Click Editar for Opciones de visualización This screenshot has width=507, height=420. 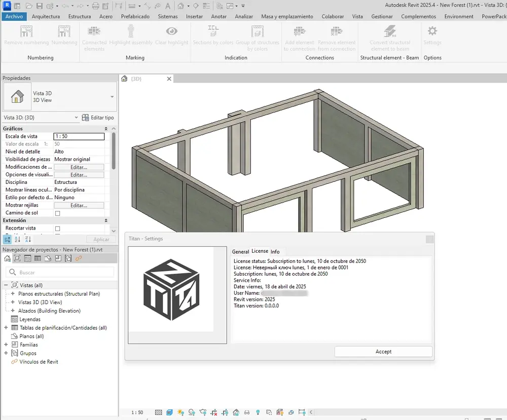79,175
